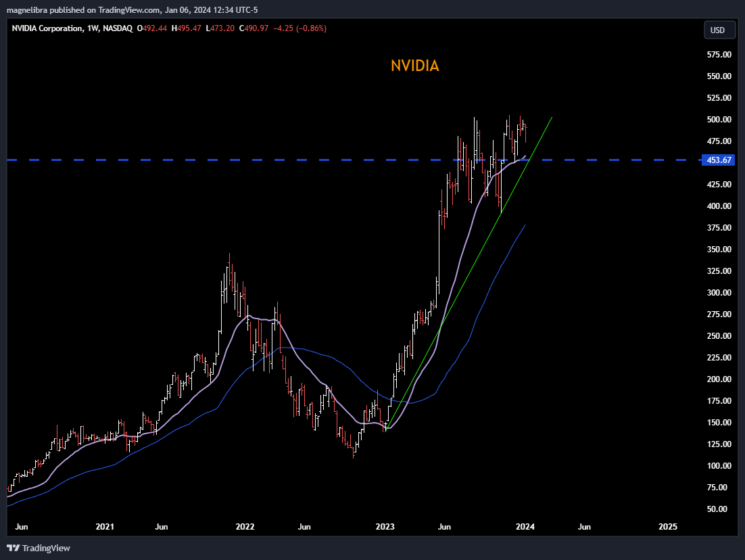Image resolution: width=745 pixels, height=560 pixels.
Task: Click the 2021 label on time axis
Action: coord(105,526)
